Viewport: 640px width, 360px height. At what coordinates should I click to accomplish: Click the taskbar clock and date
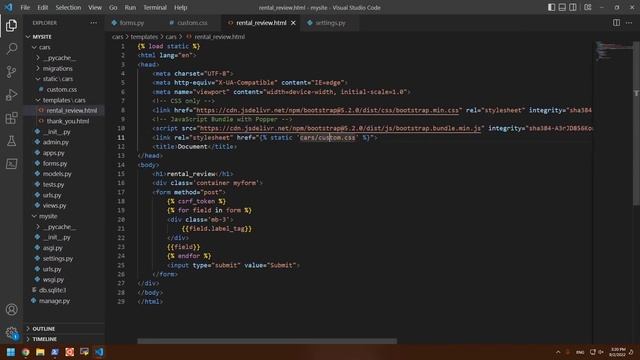(x=618, y=352)
